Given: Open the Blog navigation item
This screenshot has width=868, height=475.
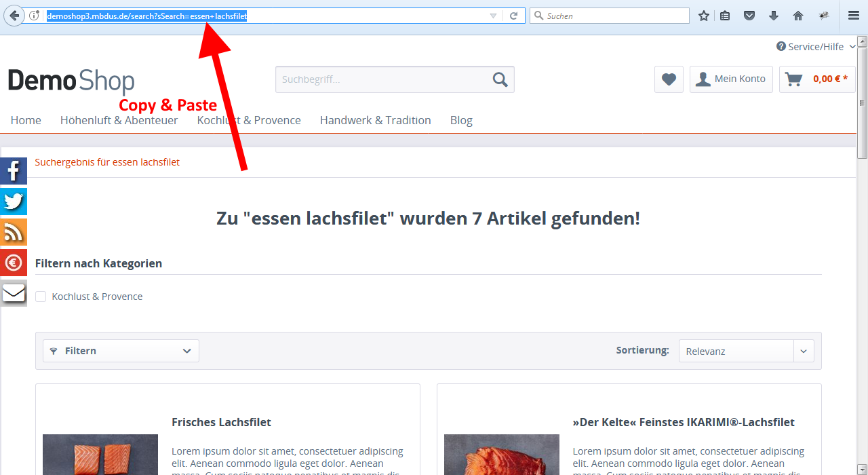Looking at the screenshot, I should coord(461,120).
